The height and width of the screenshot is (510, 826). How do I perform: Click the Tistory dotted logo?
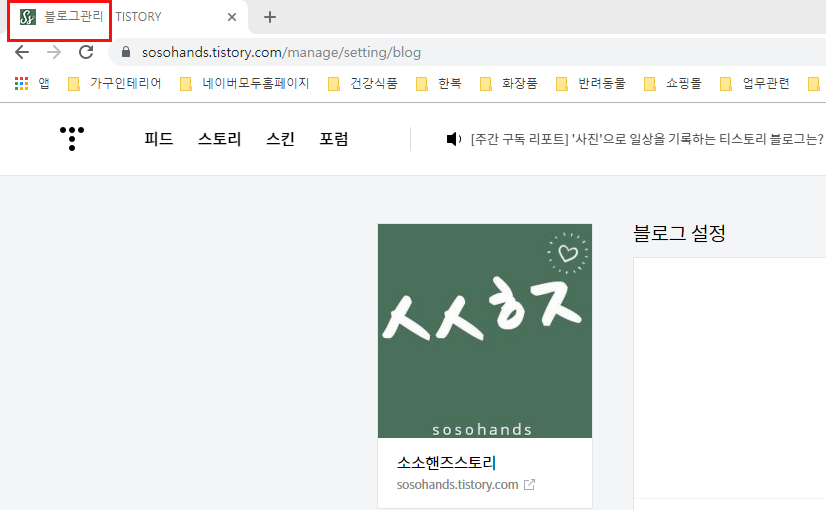tap(72, 139)
